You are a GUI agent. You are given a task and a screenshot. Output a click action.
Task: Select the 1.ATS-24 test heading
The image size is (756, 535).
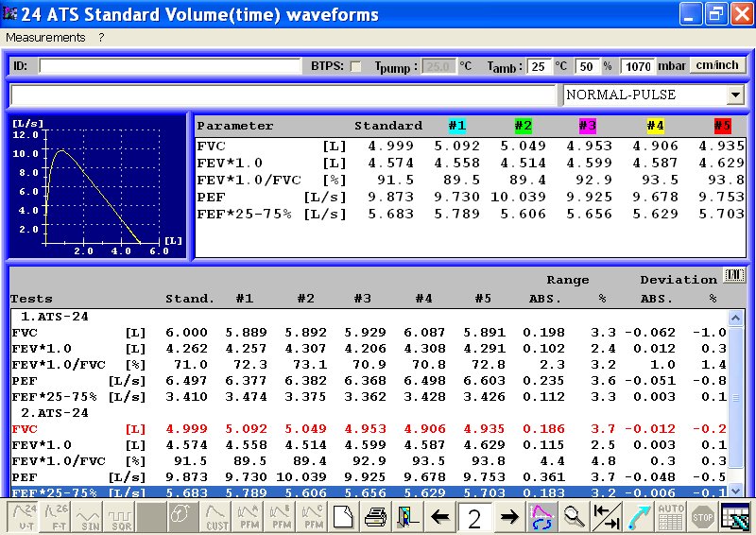point(55,317)
